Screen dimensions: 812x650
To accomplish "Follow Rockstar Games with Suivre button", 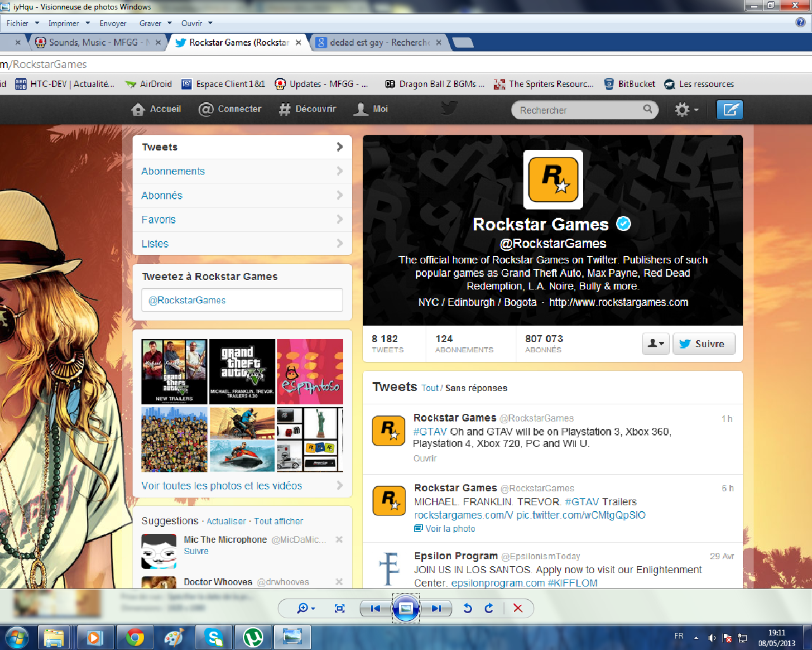I will click(x=704, y=343).
